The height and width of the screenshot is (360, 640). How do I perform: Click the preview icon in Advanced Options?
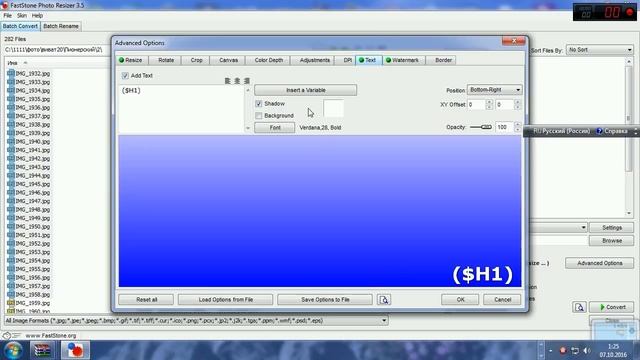[x=384, y=300]
